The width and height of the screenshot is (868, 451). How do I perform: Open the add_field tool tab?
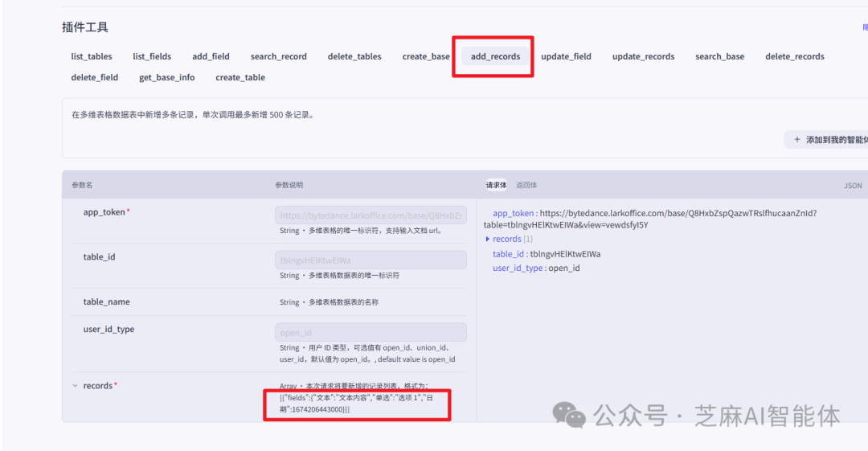tap(211, 56)
